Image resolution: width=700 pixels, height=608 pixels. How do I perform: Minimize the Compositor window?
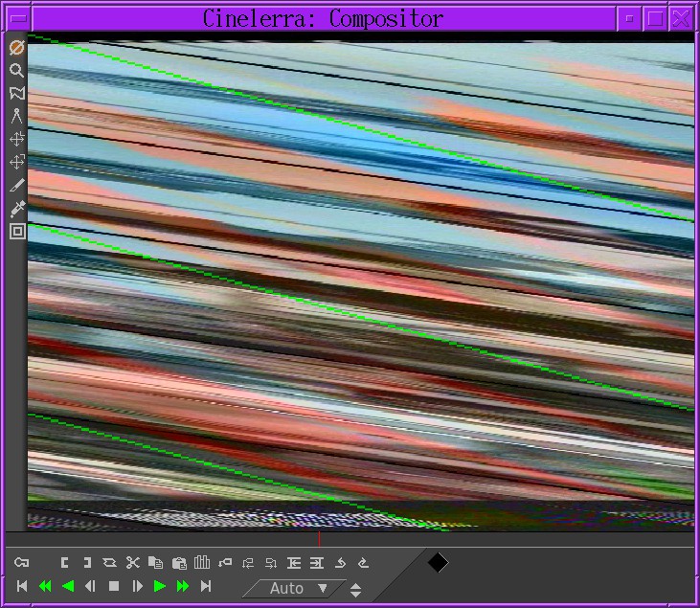coord(629,19)
